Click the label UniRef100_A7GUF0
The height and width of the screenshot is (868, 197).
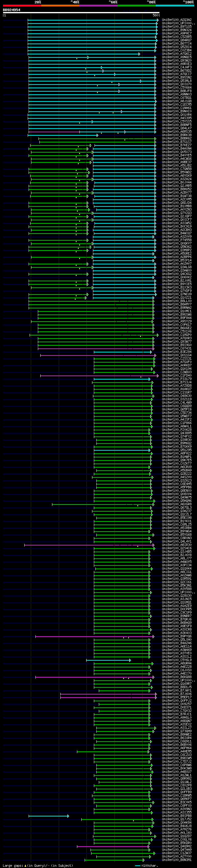coord(177,362)
